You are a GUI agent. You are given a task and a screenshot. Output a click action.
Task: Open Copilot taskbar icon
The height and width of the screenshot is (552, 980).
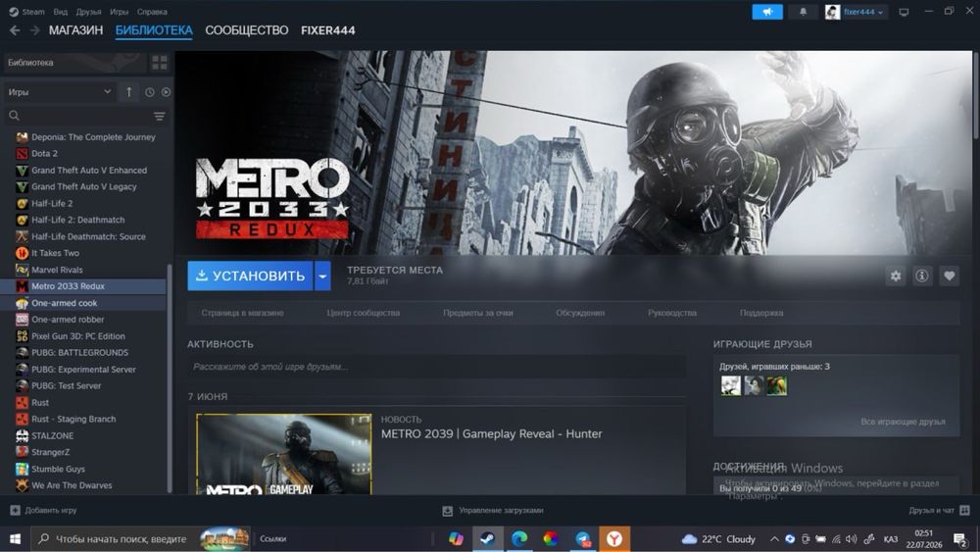(456, 538)
